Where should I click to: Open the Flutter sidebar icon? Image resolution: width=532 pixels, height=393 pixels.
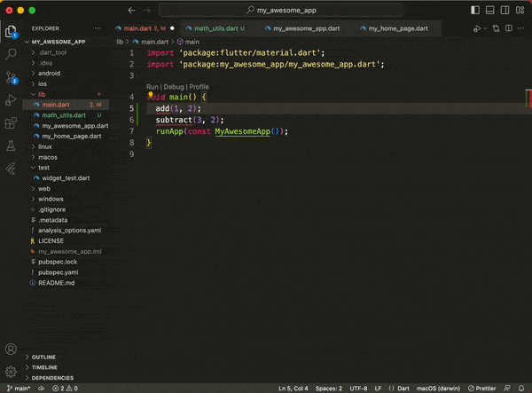(x=11, y=169)
